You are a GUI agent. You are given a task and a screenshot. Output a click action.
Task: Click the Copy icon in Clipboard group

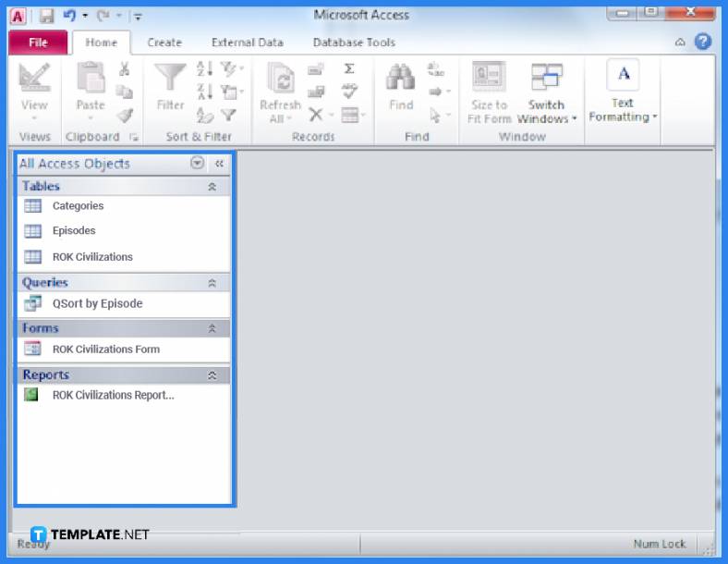pos(124,92)
